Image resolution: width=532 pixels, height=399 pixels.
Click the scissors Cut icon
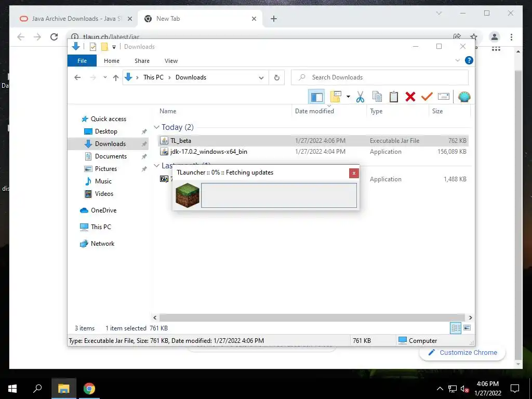[x=360, y=97]
